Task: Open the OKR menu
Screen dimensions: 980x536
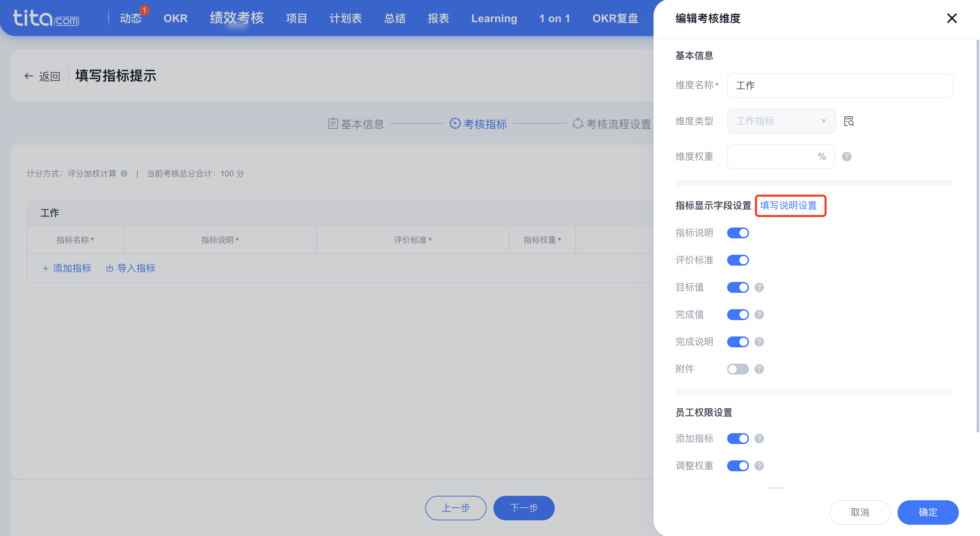Action: coord(175,18)
